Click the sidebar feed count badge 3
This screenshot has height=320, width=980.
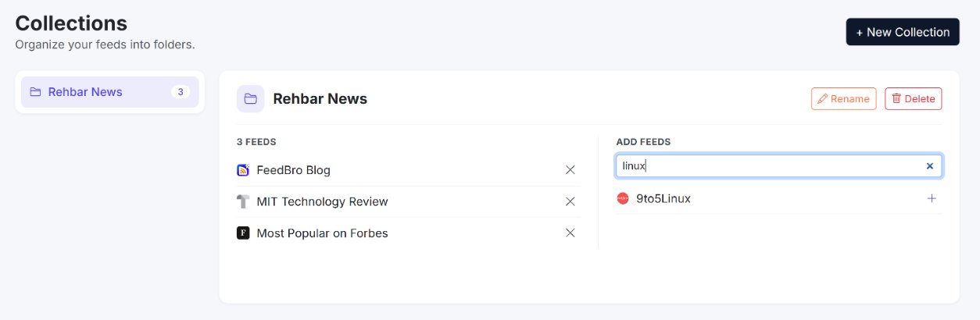point(181,92)
